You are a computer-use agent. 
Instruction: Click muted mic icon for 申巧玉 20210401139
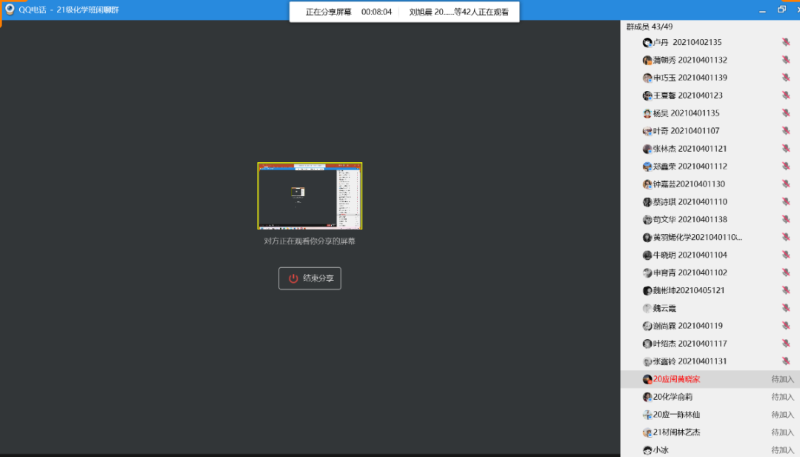[786, 78]
